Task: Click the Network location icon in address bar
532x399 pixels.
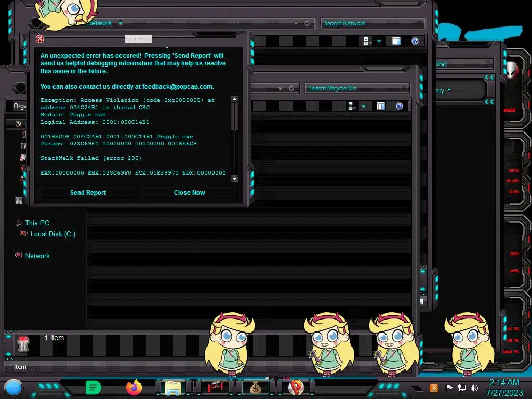Action: (x=121, y=23)
